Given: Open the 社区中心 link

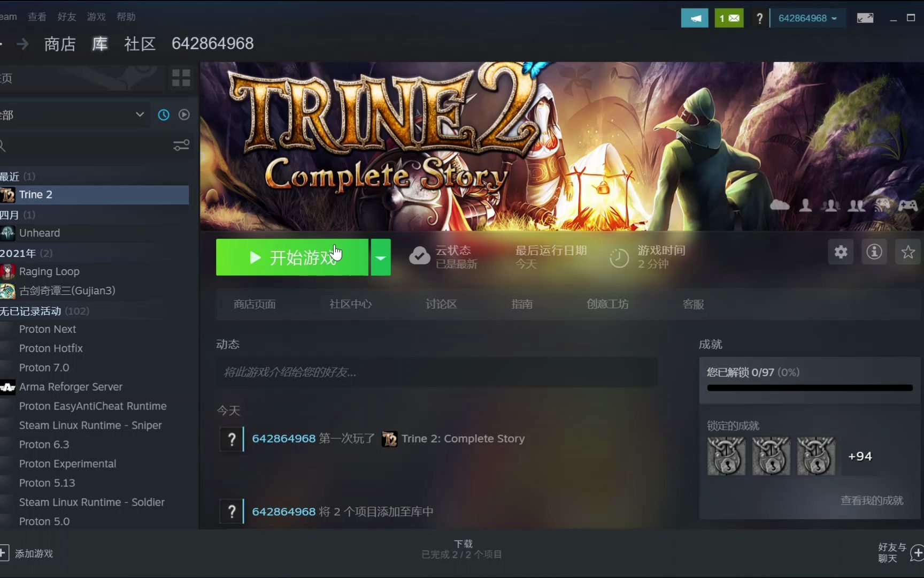Looking at the screenshot, I should pos(351,305).
